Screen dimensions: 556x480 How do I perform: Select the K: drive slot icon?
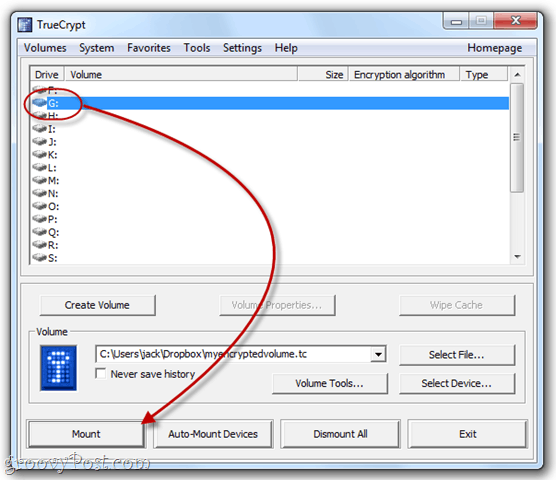(39, 154)
